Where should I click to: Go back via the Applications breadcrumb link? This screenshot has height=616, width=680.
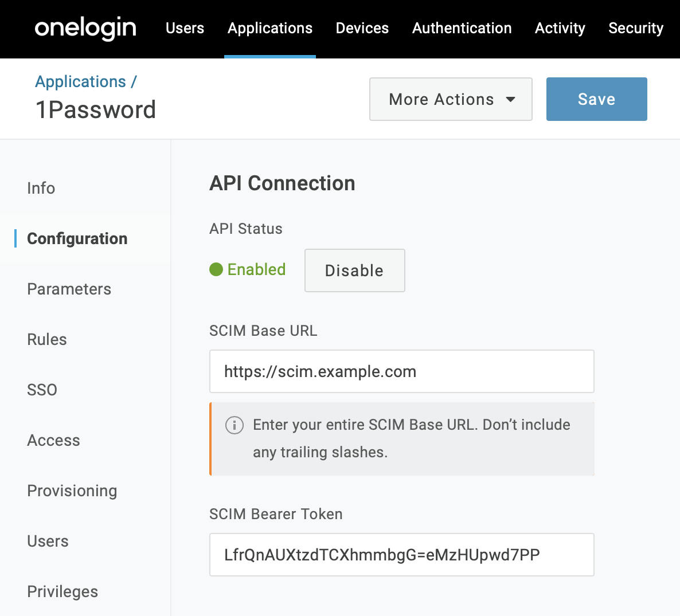pos(81,81)
